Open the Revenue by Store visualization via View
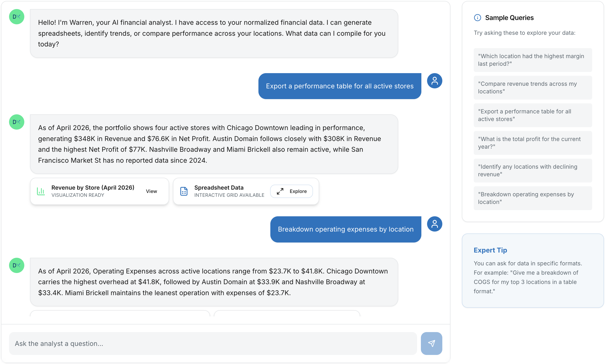This screenshot has height=364, width=605. (151, 191)
